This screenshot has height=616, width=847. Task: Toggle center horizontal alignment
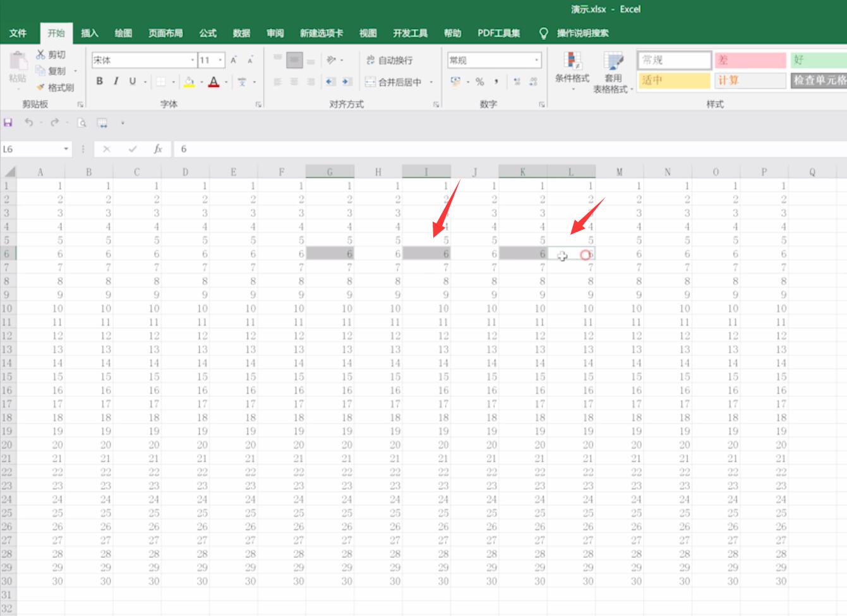click(x=294, y=82)
